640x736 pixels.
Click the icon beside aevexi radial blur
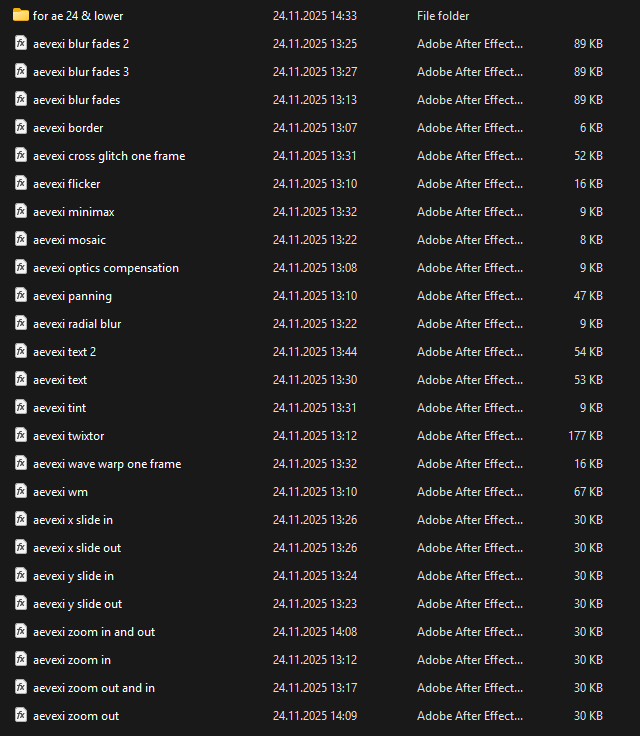(x=21, y=324)
